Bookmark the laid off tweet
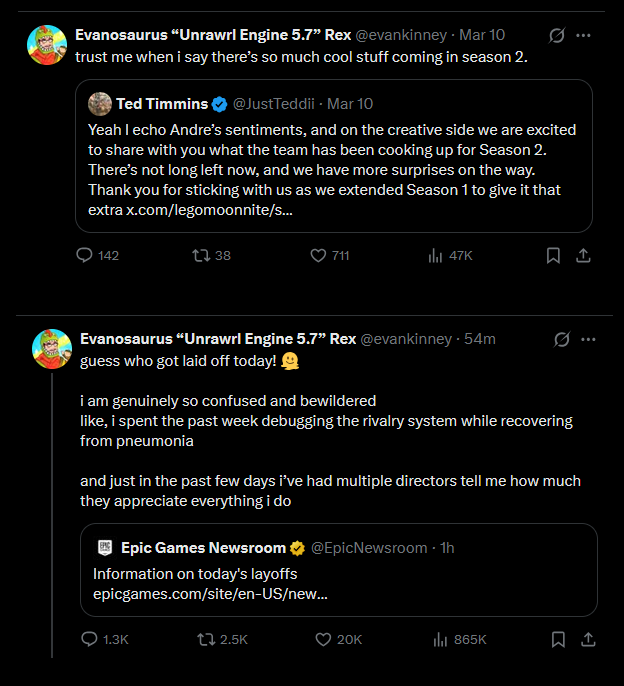The image size is (624, 686). click(558, 639)
